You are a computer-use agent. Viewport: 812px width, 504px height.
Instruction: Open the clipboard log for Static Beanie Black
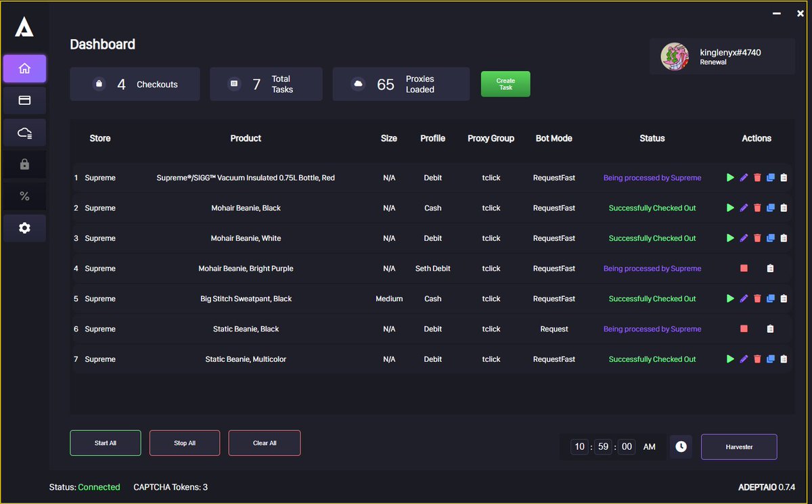click(x=770, y=329)
